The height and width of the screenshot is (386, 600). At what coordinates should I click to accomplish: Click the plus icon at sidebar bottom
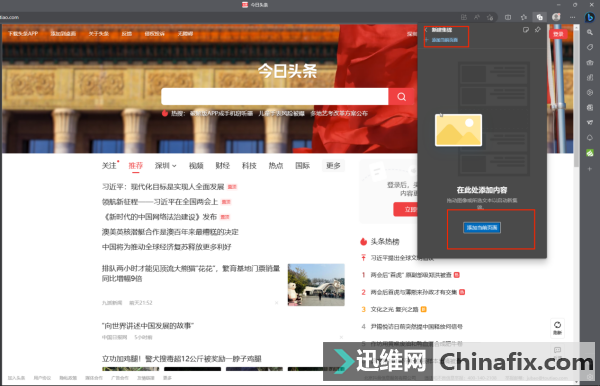tap(590, 169)
